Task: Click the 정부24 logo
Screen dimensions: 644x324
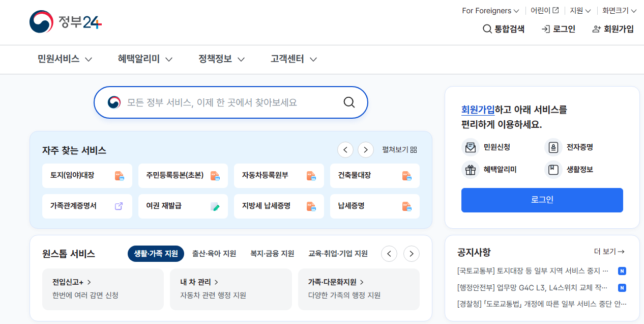Action: (x=65, y=22)
